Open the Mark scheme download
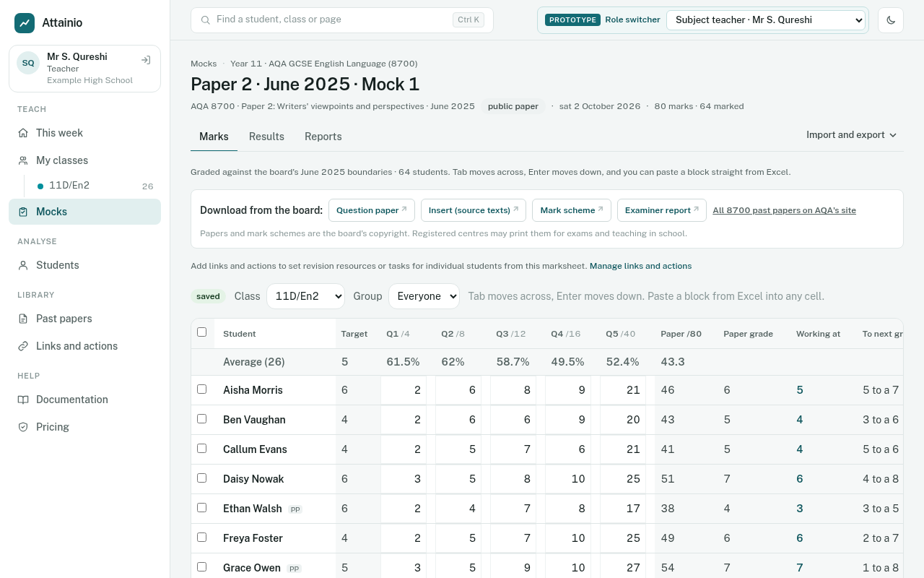The height and width of the screenshot is (578, 924). pos(572,210)
